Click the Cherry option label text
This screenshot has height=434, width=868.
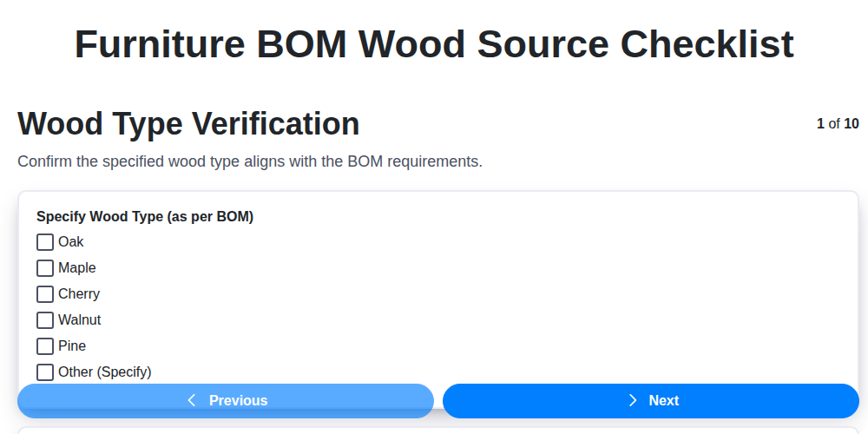point(79,294)
